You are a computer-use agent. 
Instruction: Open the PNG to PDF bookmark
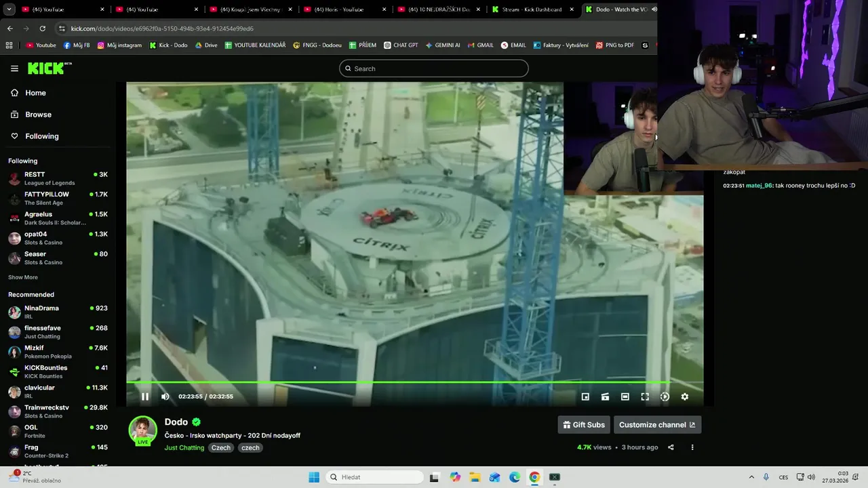tap(614, 45)
